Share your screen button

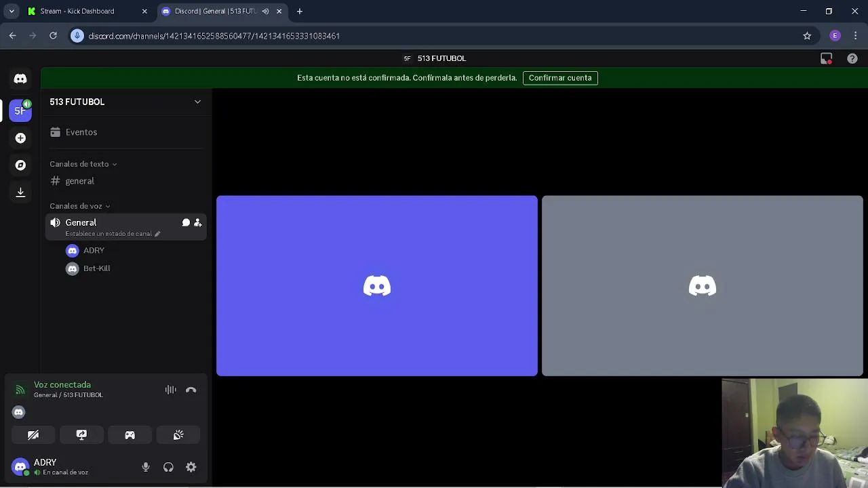click(x=81, y=435)
